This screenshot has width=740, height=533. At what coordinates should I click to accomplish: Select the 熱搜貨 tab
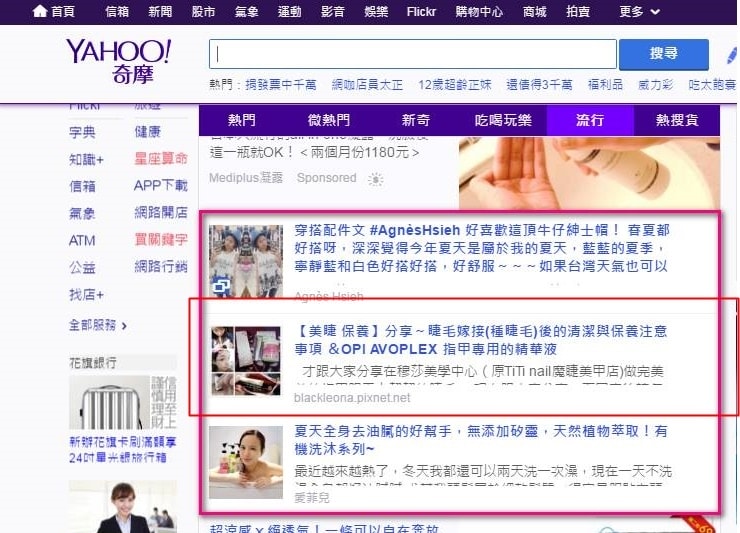[x=677, y=120]
